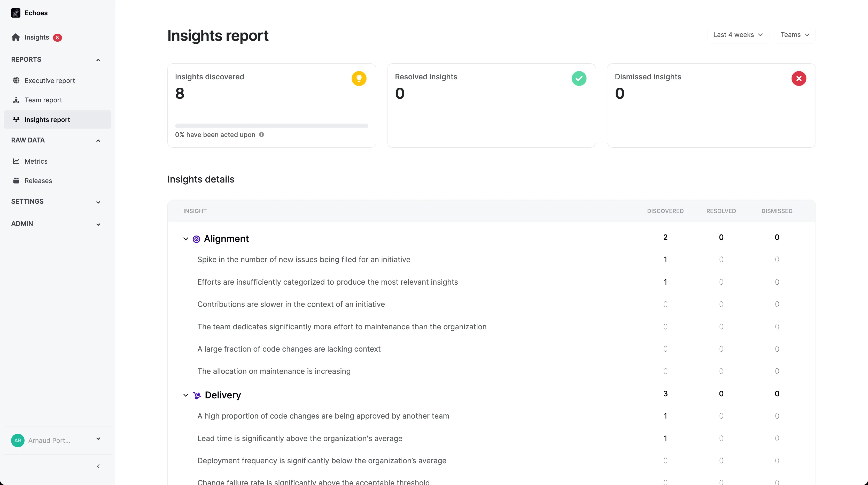The height and width of the screenshot is (485, 868).
Task: Click the DISMISSED column header
Action: [777, 211]
